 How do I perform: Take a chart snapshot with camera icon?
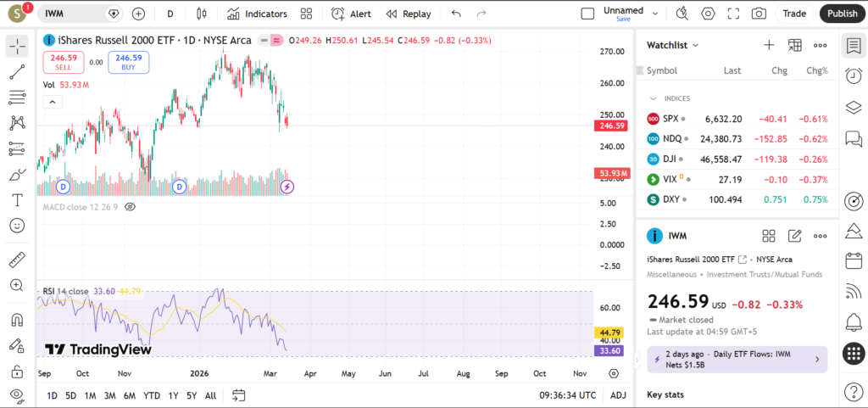(759, 14)
